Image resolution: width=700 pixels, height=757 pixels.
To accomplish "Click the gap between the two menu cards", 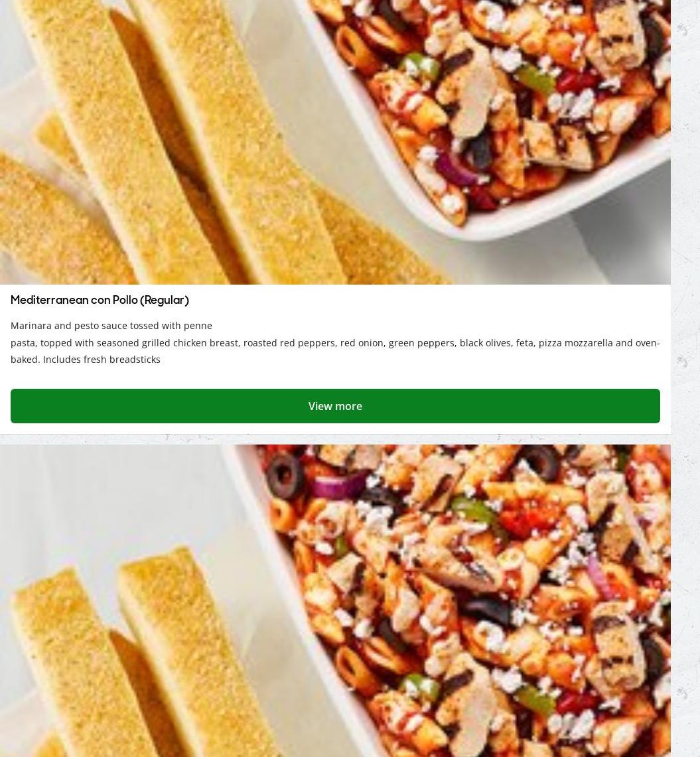I will 335,439.
